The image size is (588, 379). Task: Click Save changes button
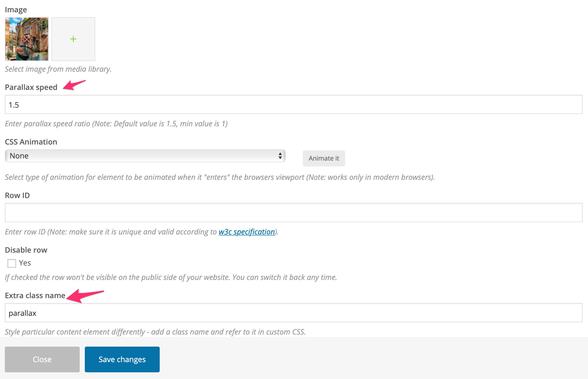(x=122, y=359)
